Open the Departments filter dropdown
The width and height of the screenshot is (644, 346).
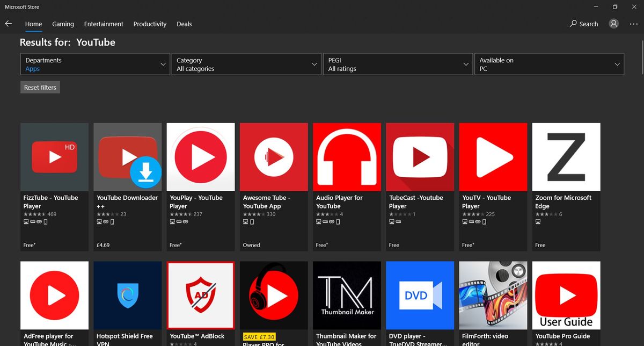[x=95, y=64]
